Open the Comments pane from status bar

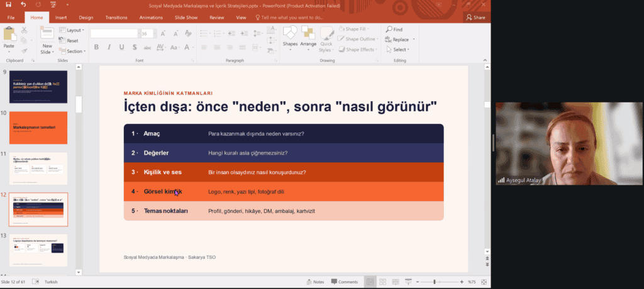[345, 282]
